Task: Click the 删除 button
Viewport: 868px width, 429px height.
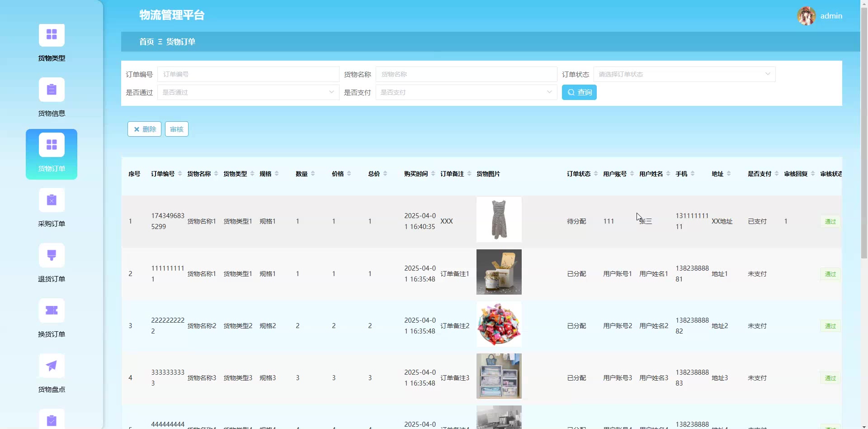Action: (144, 129)
